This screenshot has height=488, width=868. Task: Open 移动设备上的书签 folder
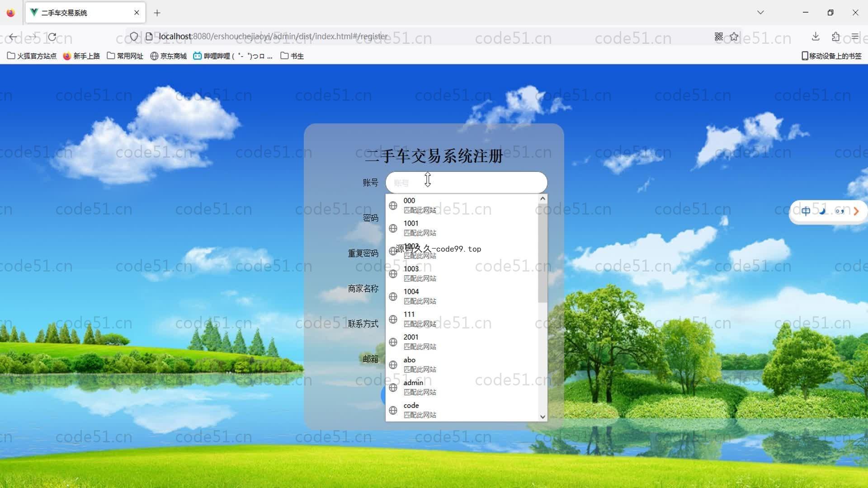pyautogui.click(x=832, y=56)
